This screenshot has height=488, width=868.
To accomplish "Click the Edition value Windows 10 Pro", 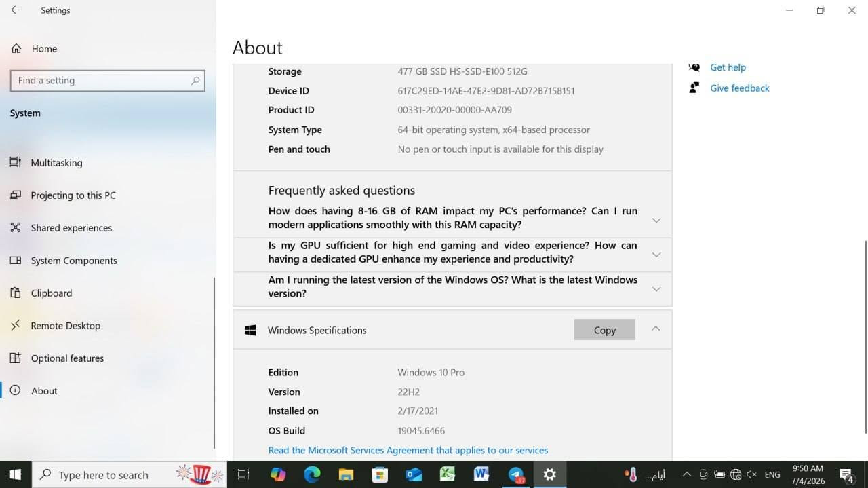I will click(x=431, y=373).
